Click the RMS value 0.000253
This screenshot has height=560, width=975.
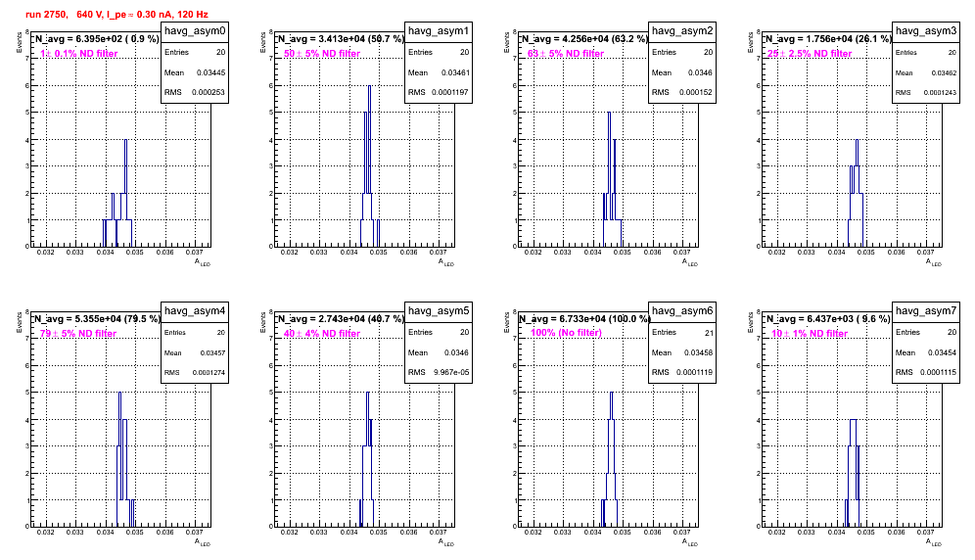(209, 93)
